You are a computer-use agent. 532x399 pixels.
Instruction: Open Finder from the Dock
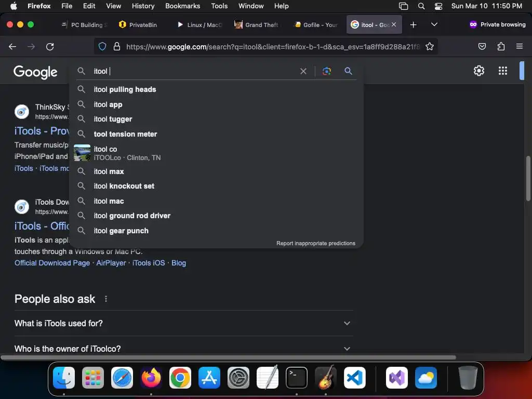(64, 378)
